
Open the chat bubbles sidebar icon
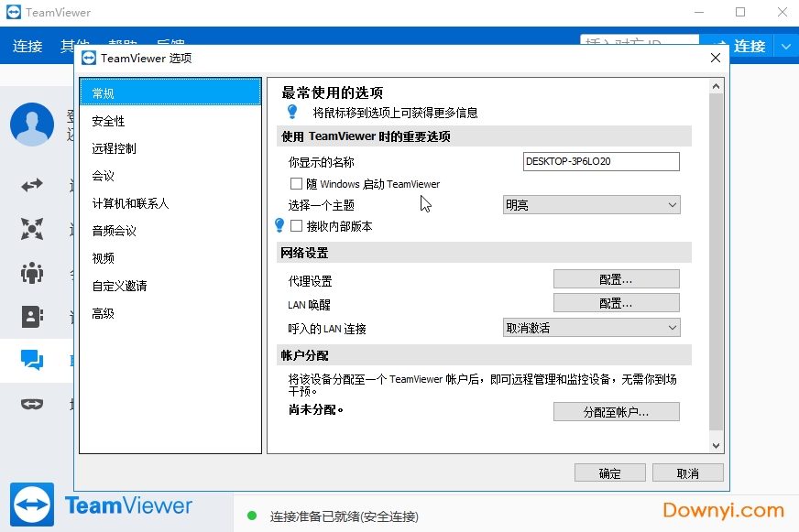tap(32, 361)
